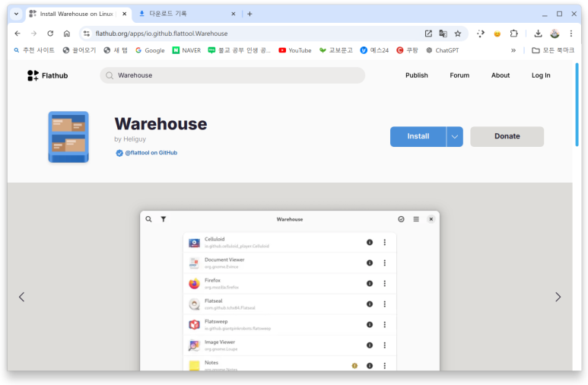Click the browser address bar URL
Screen dimensions: 588x385
pyautogui.click(x=161, y=33)
